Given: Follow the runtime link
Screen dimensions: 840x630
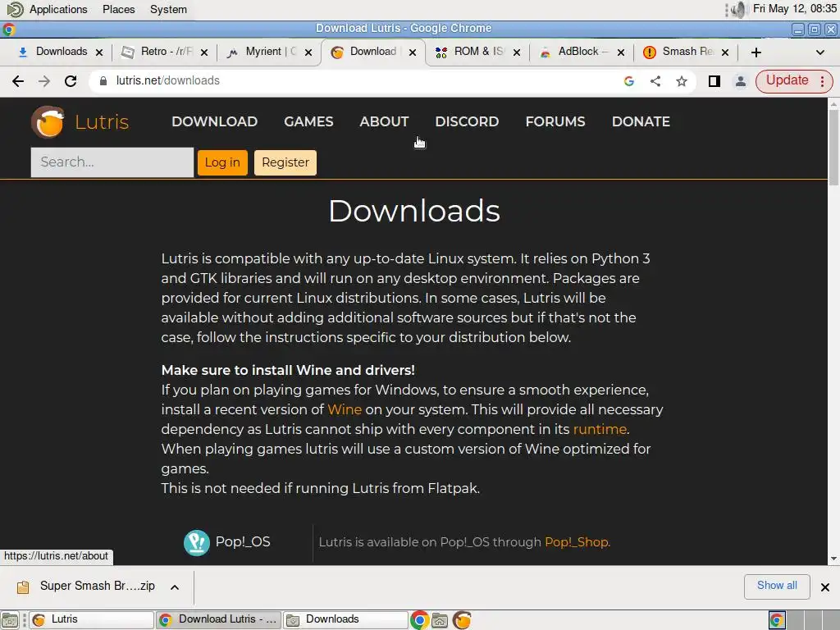Looking at the screenshot, I should [600, 430].
